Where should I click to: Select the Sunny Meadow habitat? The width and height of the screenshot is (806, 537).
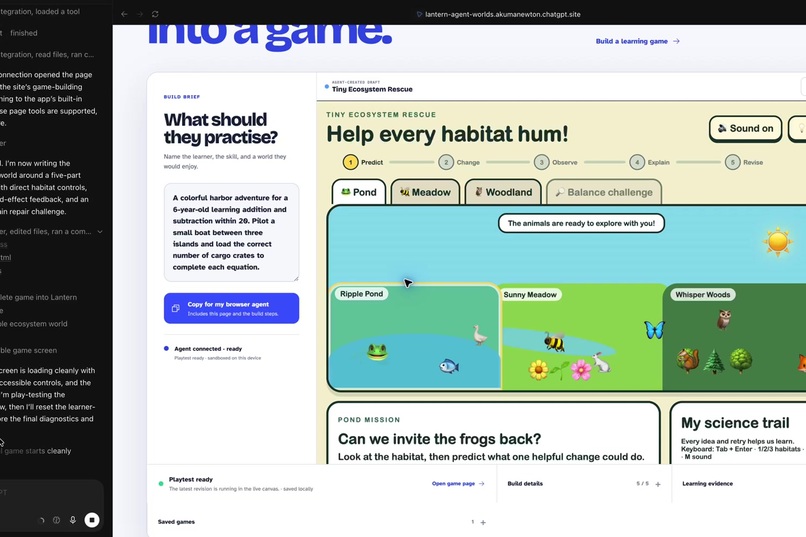[582, 337]
